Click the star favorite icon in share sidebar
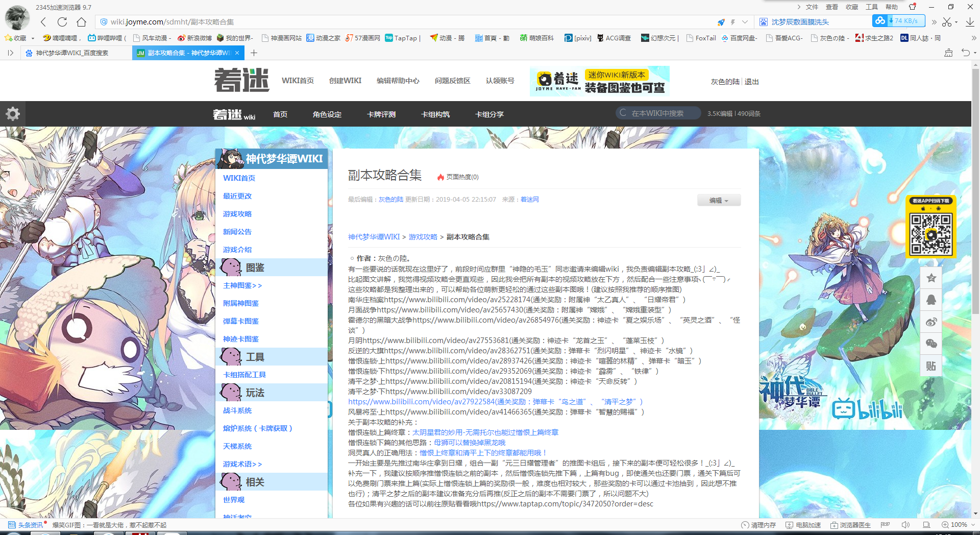 coord(932,278)
